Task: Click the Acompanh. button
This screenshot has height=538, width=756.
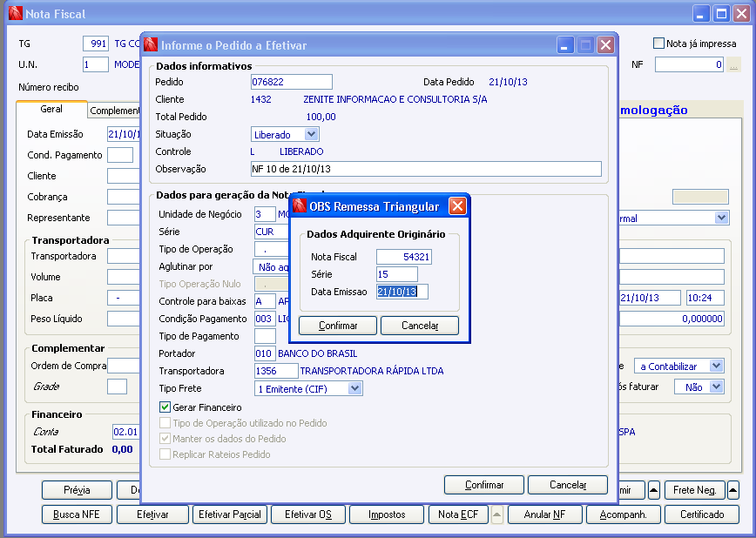Action: [623, 514]
